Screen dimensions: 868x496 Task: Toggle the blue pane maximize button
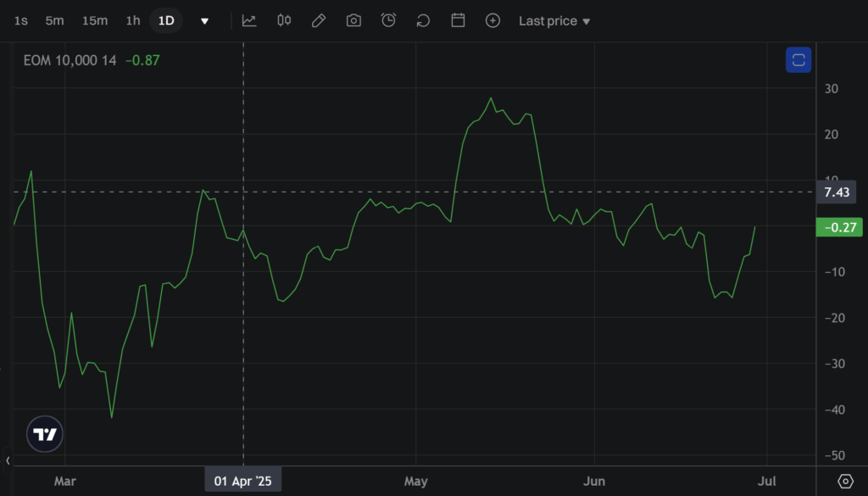[x=798, y=60]
